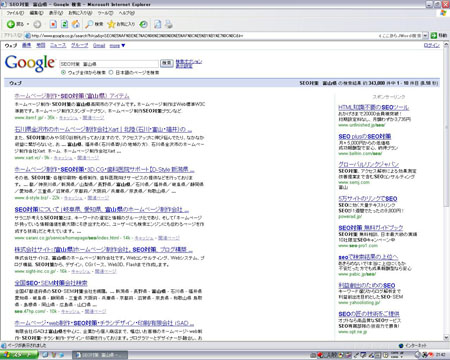Open the History toolbar icon
Image resolution: width=450 pixels, height=360 pixels.
[x=144, y=24]
